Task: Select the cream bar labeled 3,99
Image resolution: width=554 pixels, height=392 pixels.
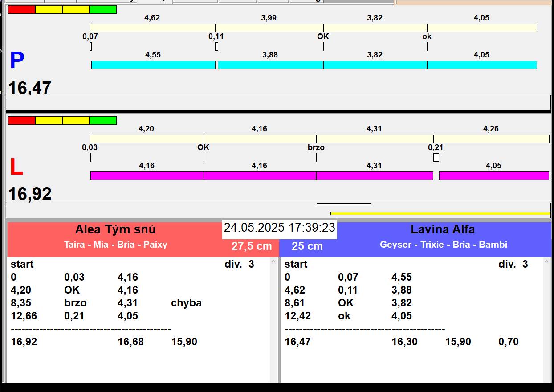Action: click(x=269, y=28)
